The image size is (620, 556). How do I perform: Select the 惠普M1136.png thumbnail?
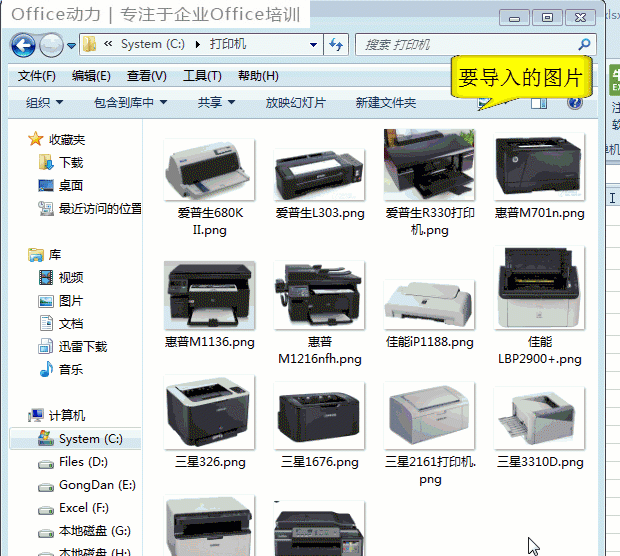[x=210, y=295]
